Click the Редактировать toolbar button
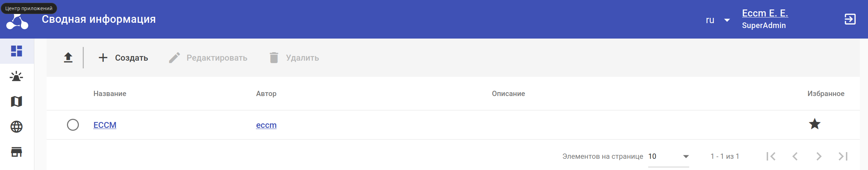The width and height of the screenshot is (868, 170). pyautogui.click(x=208, y=57)
